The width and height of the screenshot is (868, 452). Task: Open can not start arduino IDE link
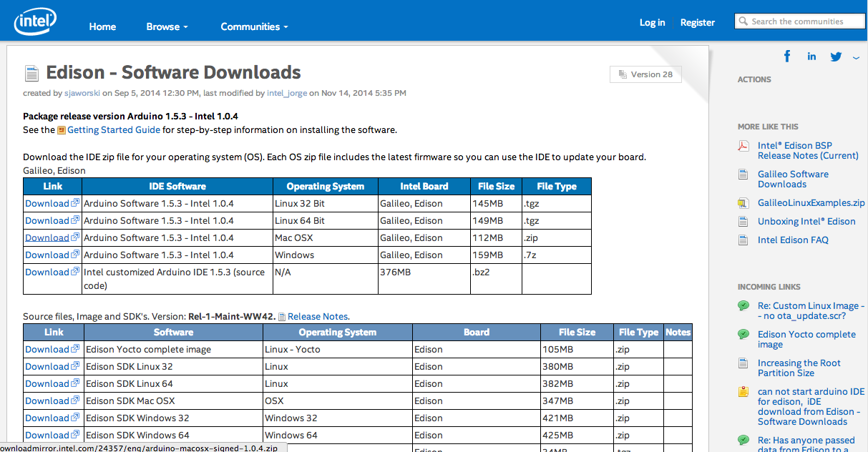[x=811, y=406]
